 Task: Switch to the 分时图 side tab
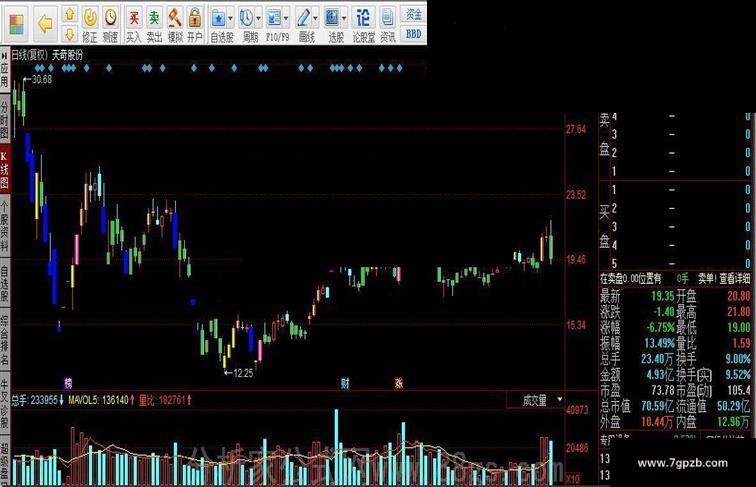[x=4, y=119]
